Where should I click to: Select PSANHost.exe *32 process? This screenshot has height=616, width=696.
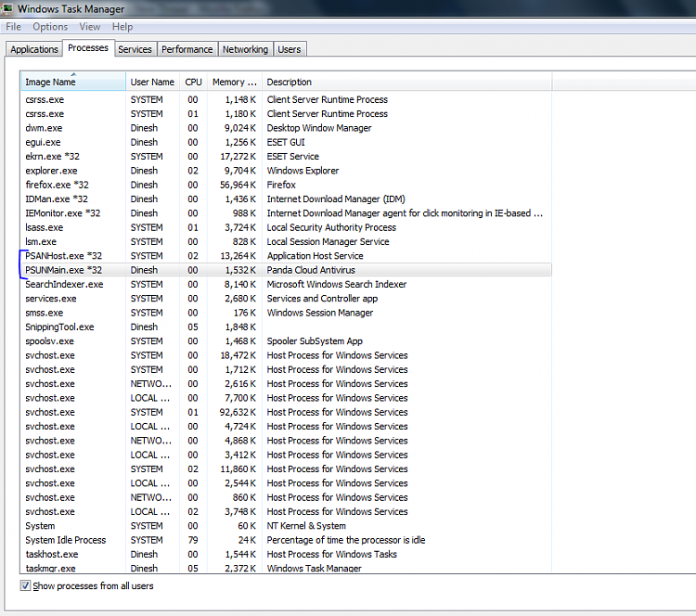coord(287,256)
